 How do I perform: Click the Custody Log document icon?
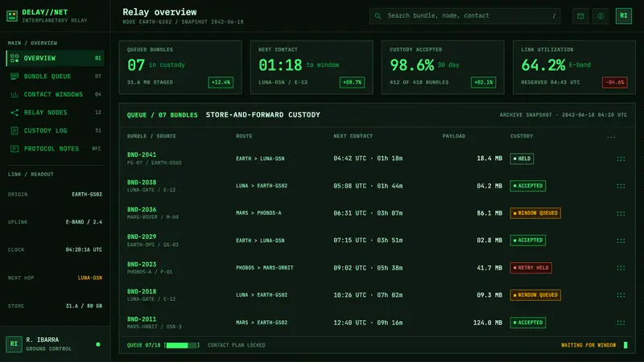click(14, 130)
